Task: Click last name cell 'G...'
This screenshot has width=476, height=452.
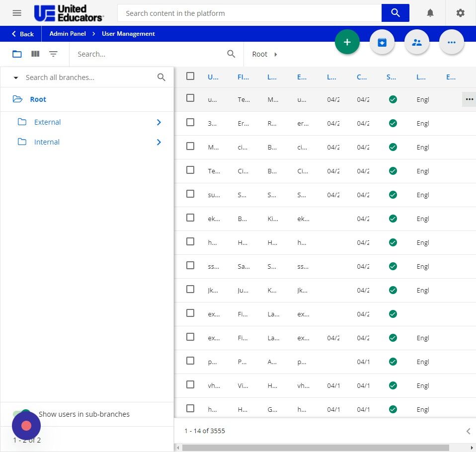Action: 272,409
